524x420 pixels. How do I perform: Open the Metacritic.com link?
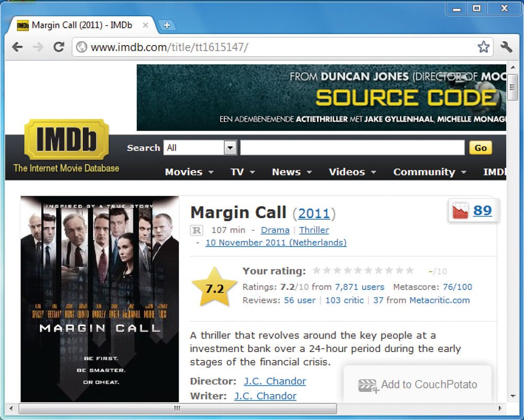pyautogui.click(x=440, y=300)
